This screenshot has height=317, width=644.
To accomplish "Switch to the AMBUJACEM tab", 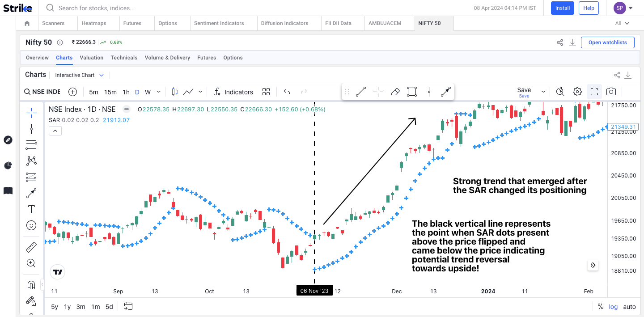I will (385, 23).
